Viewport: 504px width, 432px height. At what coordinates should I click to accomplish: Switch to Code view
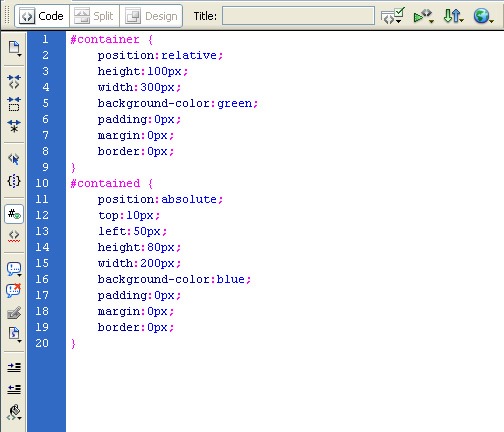coord(42,16)
